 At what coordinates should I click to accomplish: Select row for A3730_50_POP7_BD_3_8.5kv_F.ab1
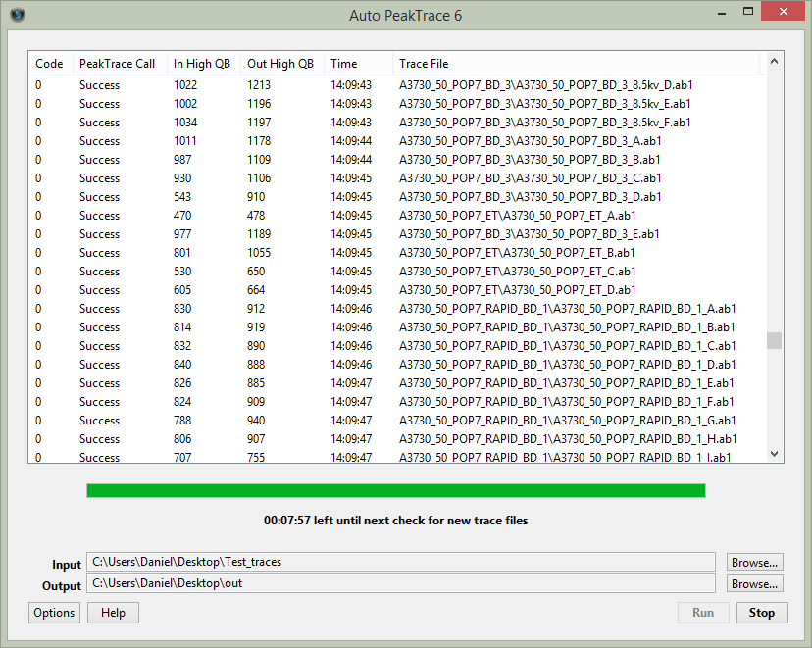coord(396,123)
